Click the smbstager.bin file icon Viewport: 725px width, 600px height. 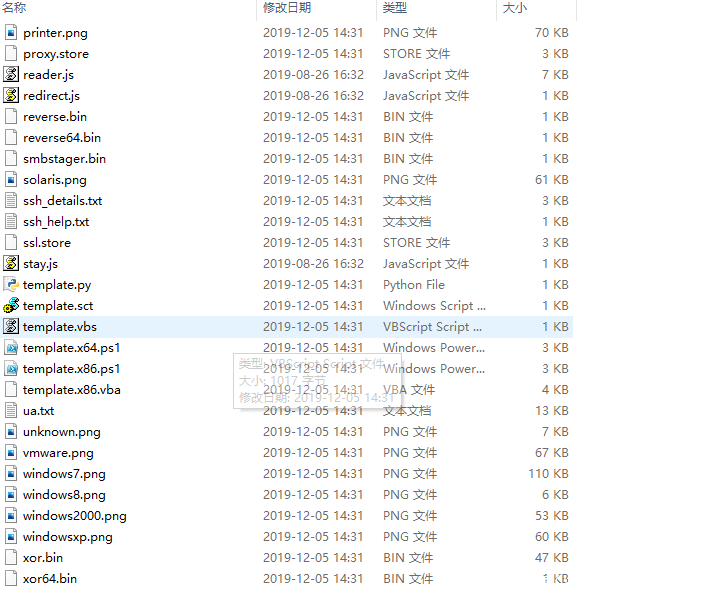[x=11, y=159]
